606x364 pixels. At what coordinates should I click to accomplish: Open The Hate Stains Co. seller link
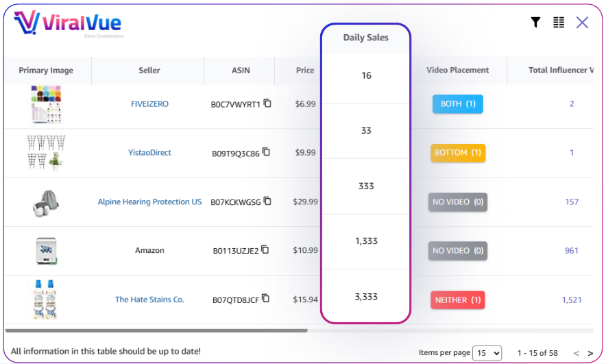pos(149,300)
